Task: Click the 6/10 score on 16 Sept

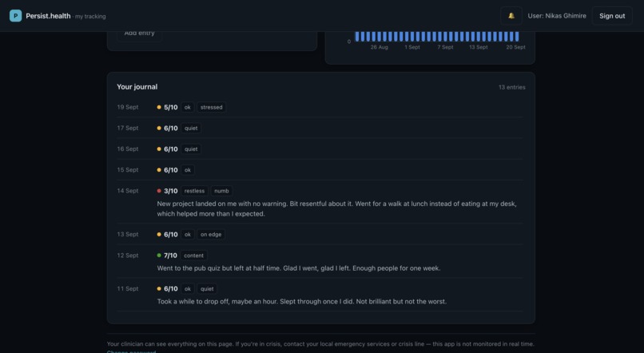Action: tap(171, 149)
